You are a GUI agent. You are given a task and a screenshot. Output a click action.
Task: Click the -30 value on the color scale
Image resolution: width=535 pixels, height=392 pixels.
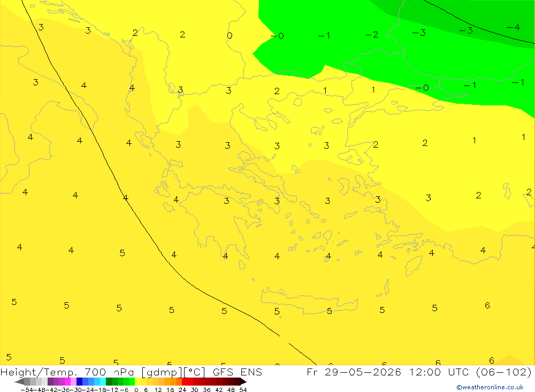tap(77, 390)
